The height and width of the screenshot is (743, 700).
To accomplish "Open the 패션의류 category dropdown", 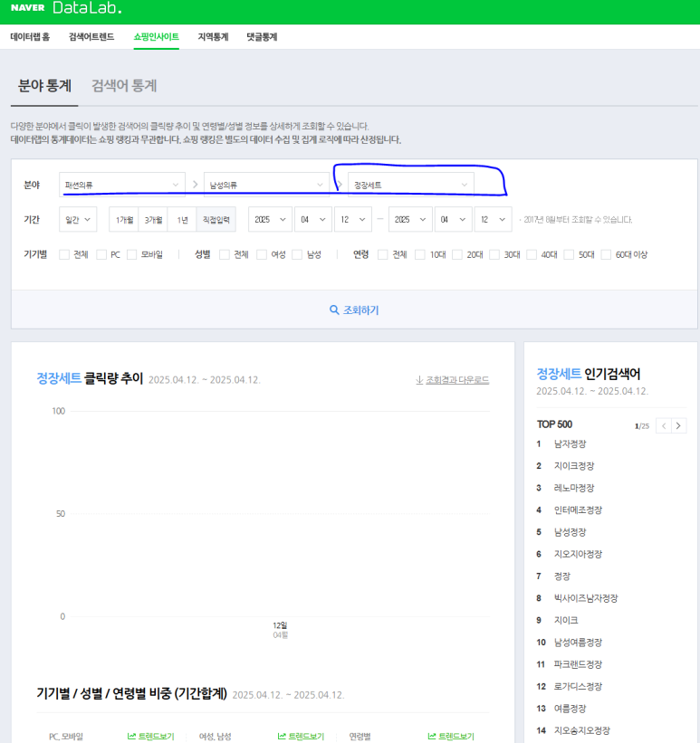I will coord(121,185).
